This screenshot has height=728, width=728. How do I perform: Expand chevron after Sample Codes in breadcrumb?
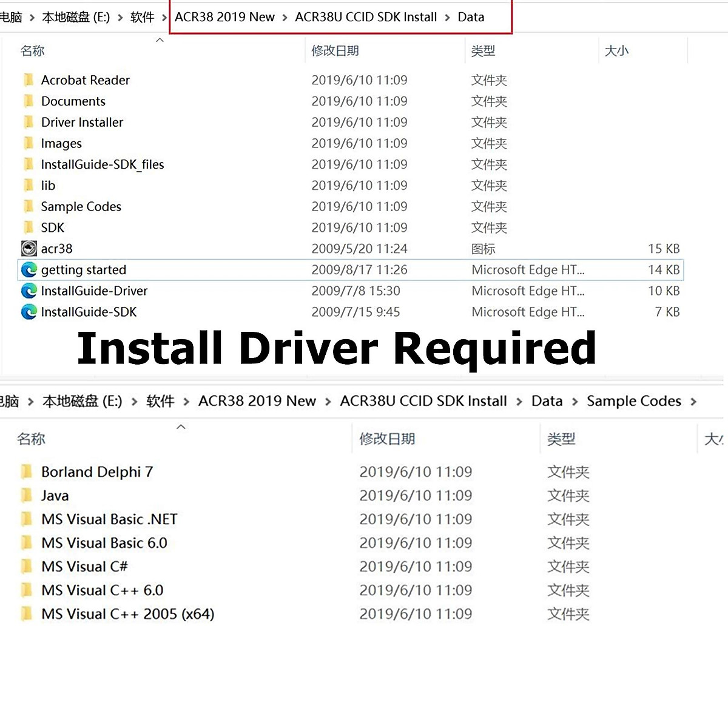(693, 402)
